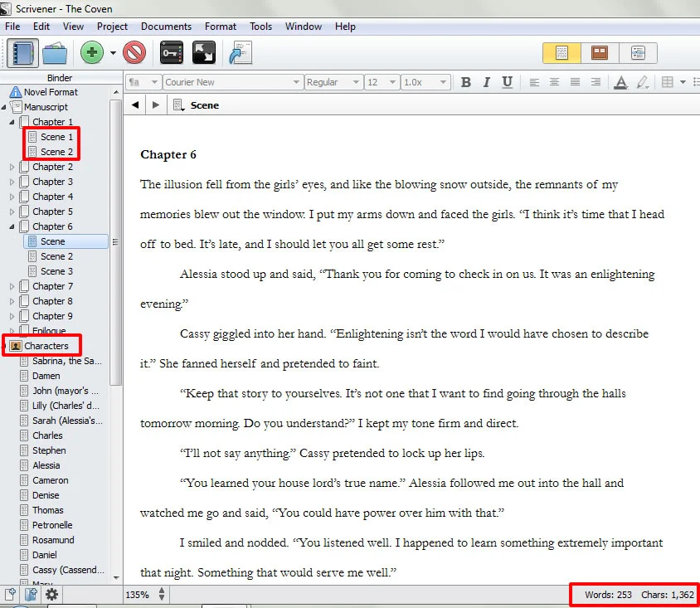Image resolution: width=700 pixels, height=608 pixels.
Task: Open the 1.0x line spacing dropdown
Action: pyautogui.click(x=425, y=82)
